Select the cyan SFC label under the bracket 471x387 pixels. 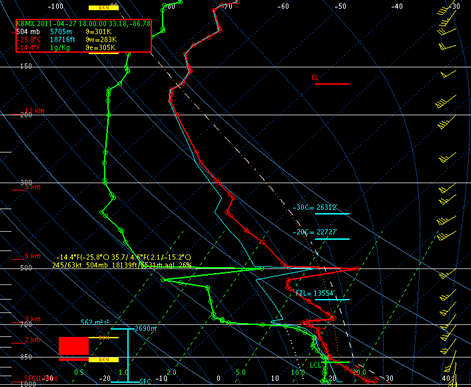point(145,382)
